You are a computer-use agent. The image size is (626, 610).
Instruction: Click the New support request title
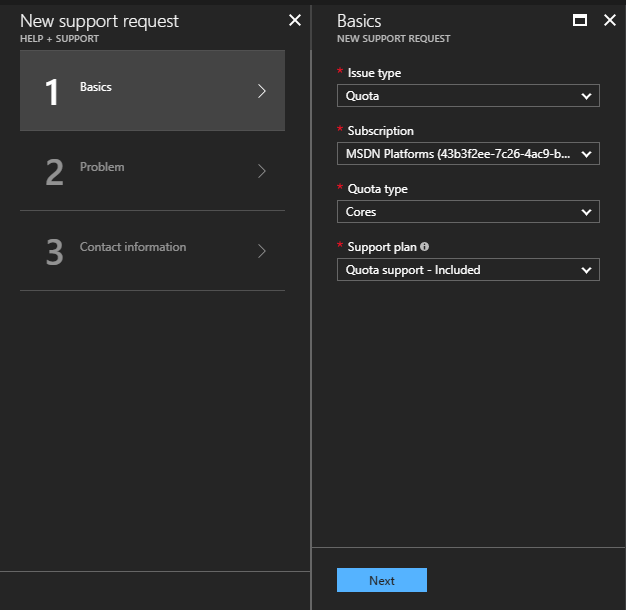[99, 20]
